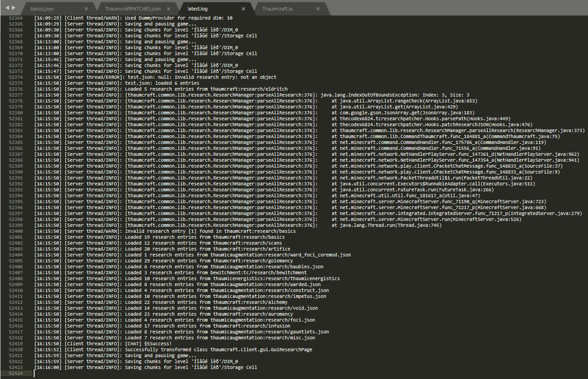Click the research/construct.json log line
This screenshot has width=588, height=379.
tap(181, 290)
